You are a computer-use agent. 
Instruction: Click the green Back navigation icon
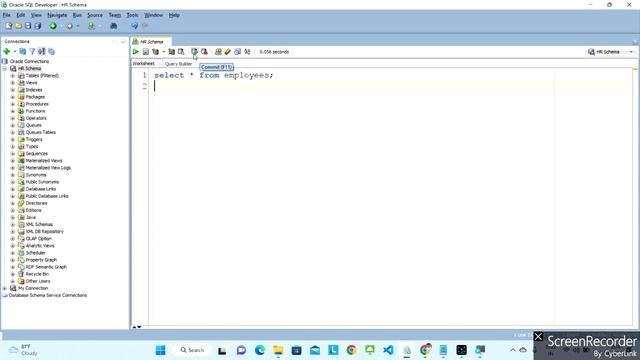(53, 26)
